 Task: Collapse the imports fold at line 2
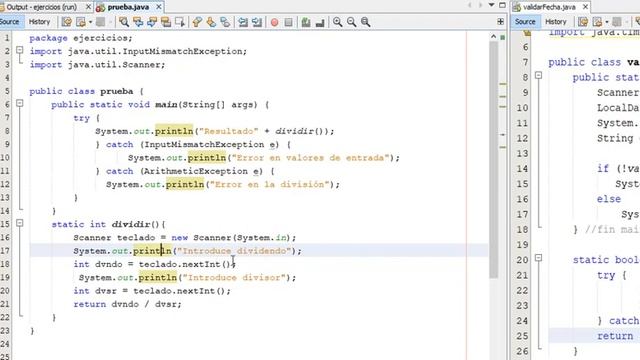point(20,50)
